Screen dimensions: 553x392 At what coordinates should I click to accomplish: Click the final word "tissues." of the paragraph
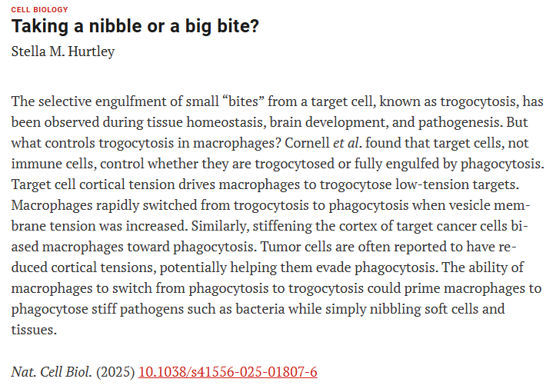[x=34, y=330]
